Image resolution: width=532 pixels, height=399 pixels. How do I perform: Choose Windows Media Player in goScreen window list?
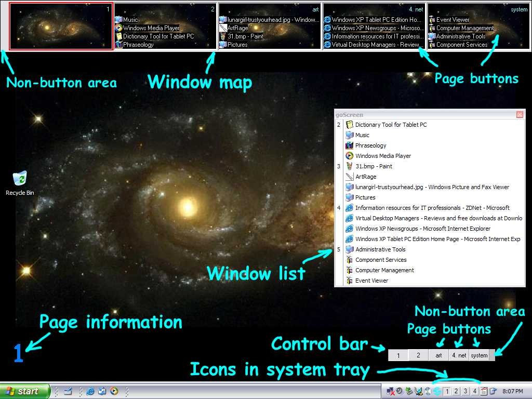point(434,156)
